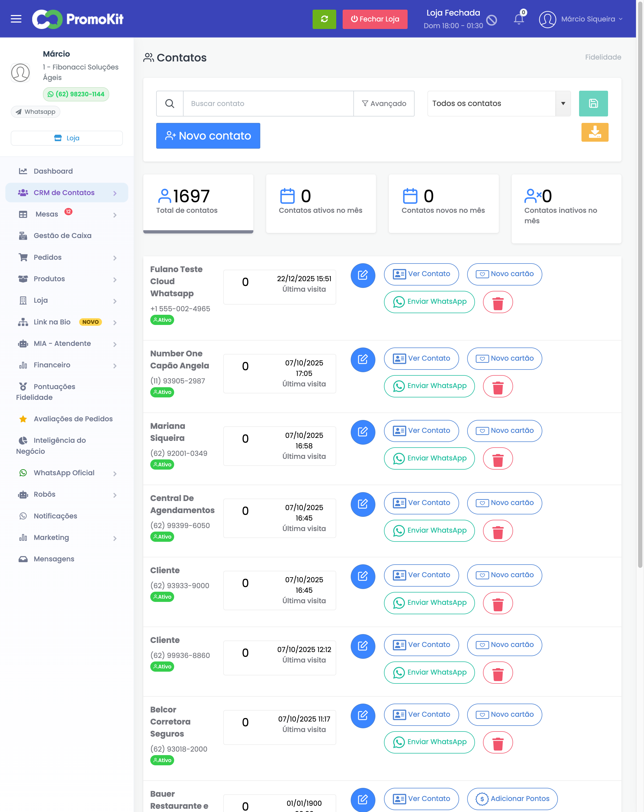Delete contact Mariana Siqueira
This screenshot has height=812, width=644.
click(498, 459)
